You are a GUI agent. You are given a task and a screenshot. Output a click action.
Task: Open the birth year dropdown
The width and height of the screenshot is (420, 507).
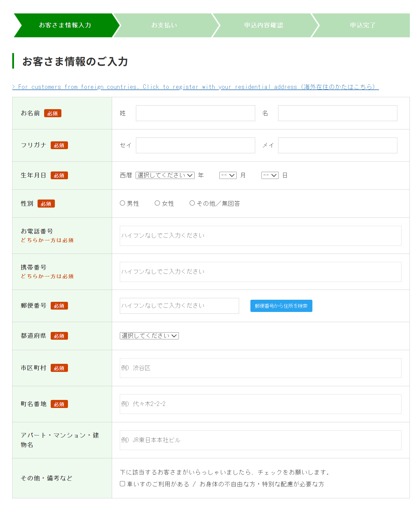tap(165, 175)
